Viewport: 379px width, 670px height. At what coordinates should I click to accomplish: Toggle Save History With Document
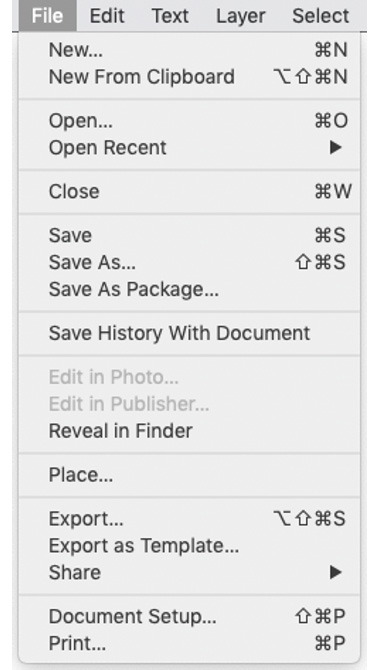[189, 333]
